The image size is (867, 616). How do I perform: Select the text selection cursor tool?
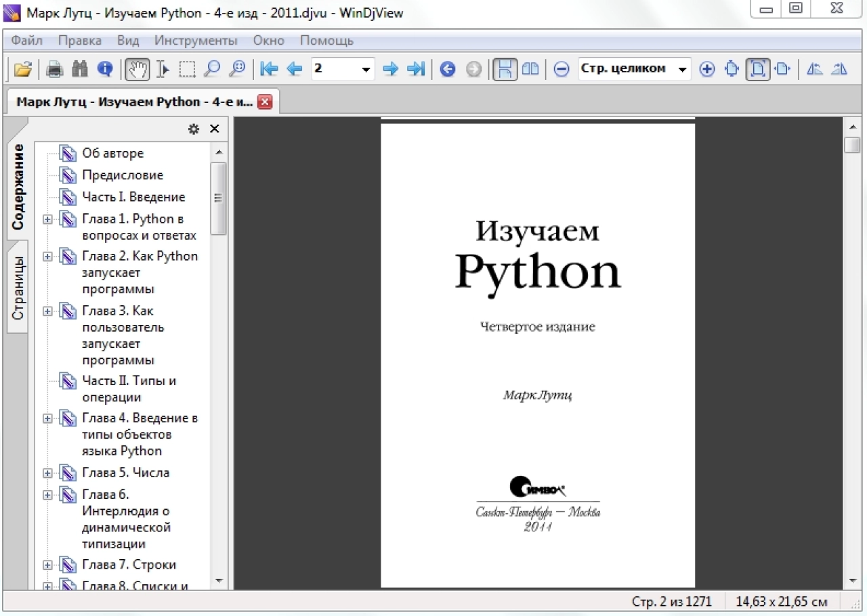click(x=163, y=68)
